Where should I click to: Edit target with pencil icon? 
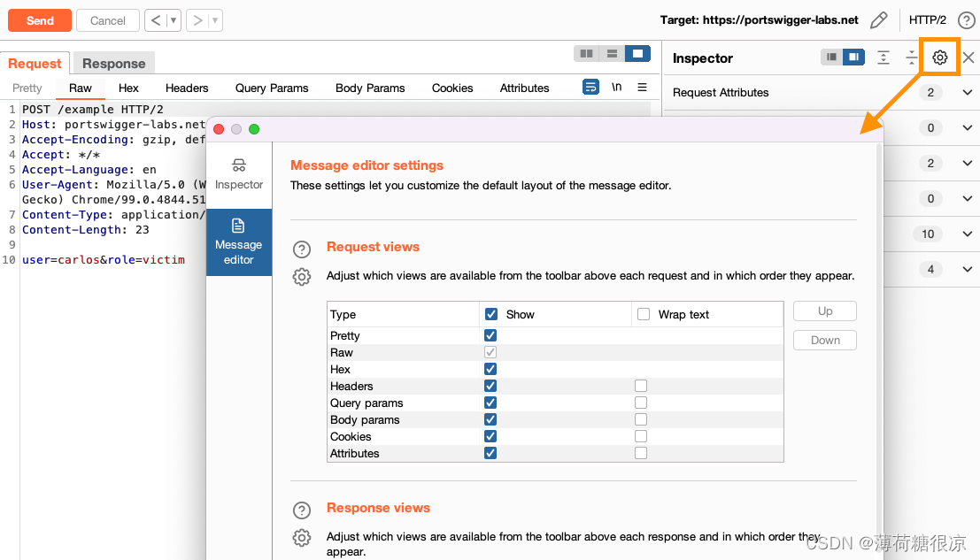tap(879, 20)
